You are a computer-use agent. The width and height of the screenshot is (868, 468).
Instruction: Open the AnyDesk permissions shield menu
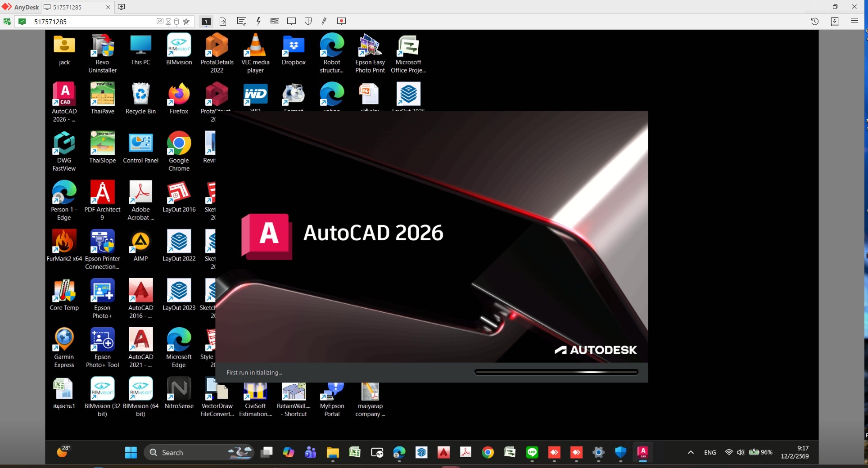click(308, 21)
